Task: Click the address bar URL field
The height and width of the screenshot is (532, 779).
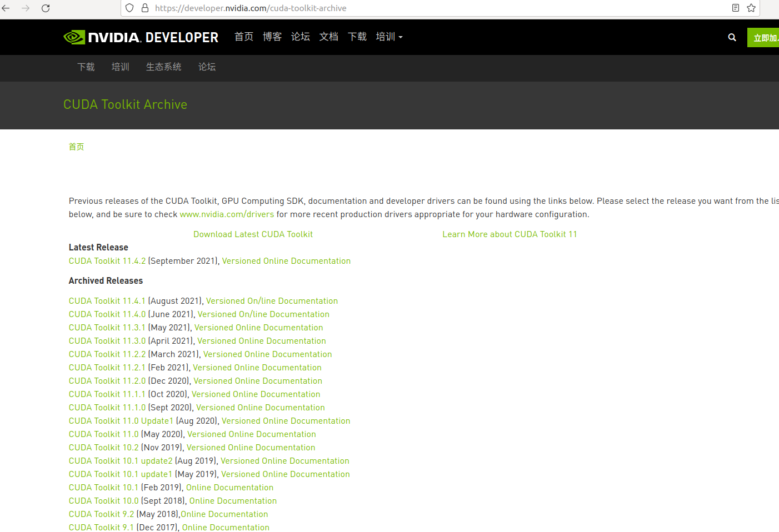Action: (439, 8)
